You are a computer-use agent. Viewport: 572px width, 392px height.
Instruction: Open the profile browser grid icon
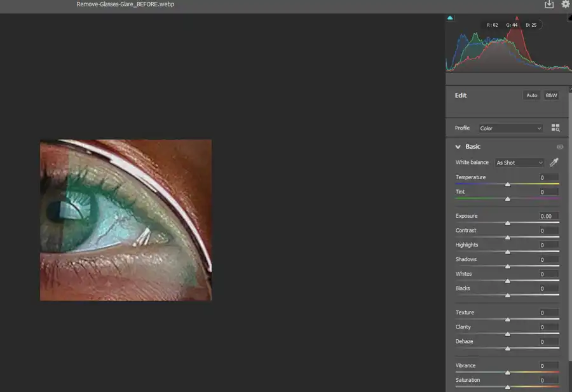click(555, 128)
